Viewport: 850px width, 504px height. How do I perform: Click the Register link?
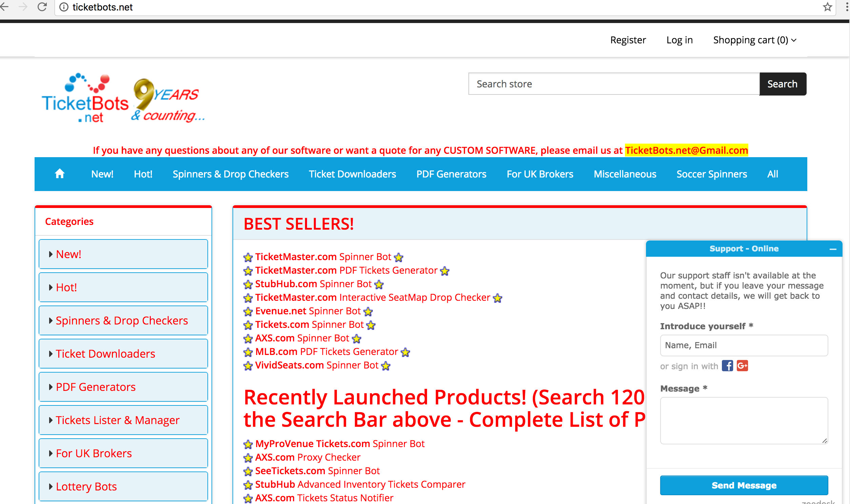pos(628,40)
